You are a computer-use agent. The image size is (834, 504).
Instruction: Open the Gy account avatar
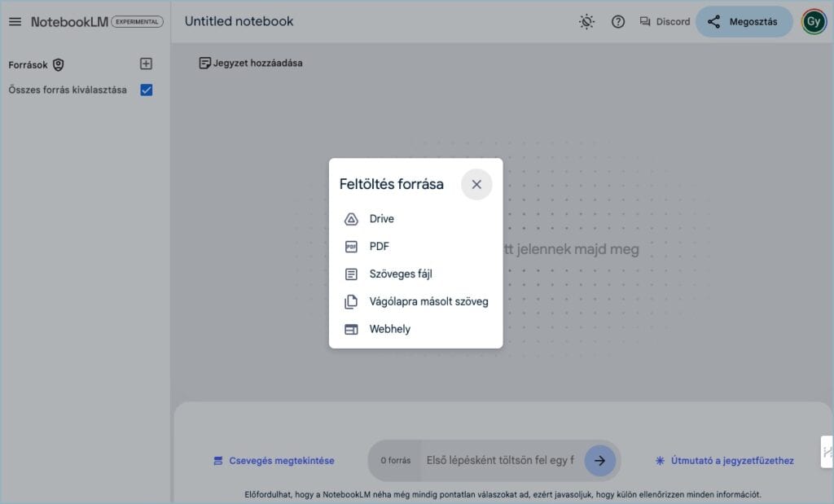pos(814,22)
